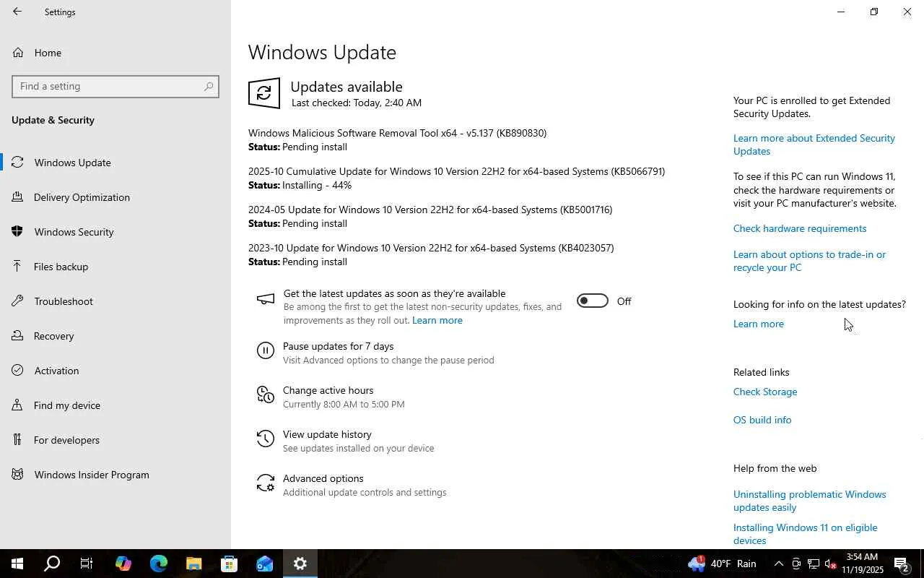Click the View update history icon

pyautogui.click(x=266, y=439)
